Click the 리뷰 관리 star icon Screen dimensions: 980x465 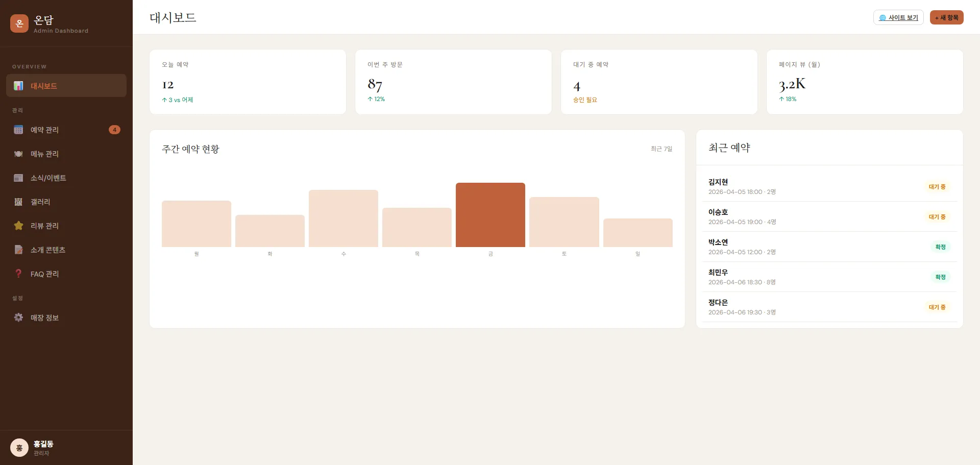pyautogui.click(x=18, y=226)
